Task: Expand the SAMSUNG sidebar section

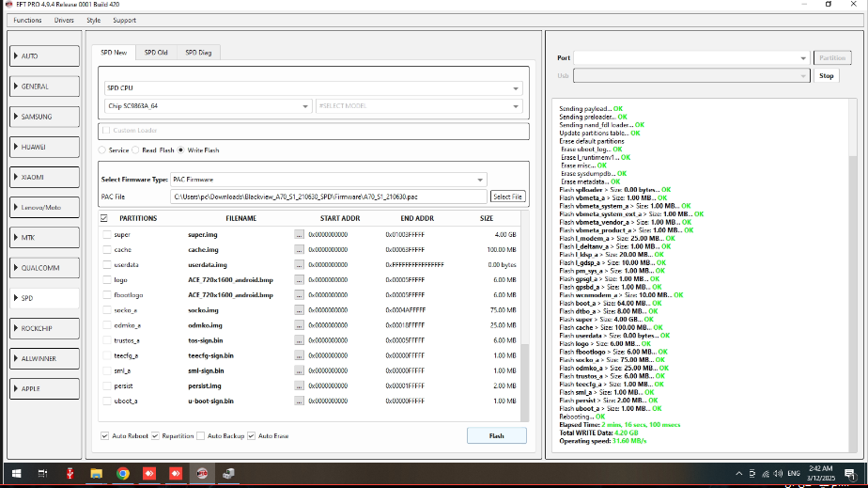Action: tap(44, 117)
